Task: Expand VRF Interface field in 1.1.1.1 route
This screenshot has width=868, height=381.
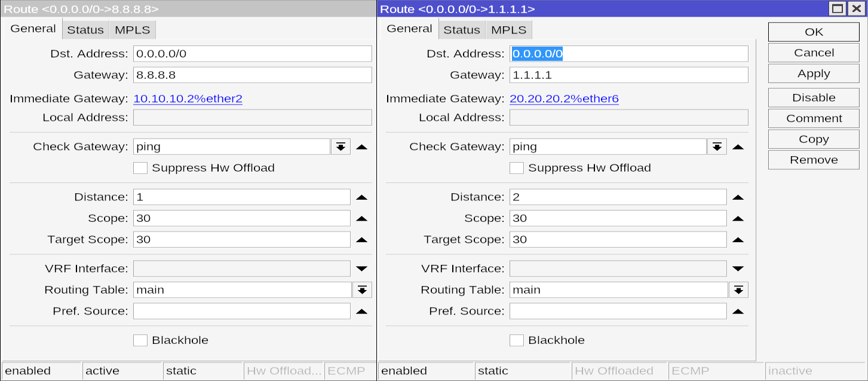Action: 738,269
